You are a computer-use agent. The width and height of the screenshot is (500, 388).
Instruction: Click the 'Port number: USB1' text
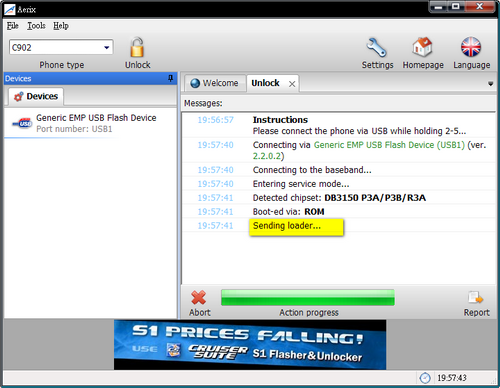(x=74, y=129)
